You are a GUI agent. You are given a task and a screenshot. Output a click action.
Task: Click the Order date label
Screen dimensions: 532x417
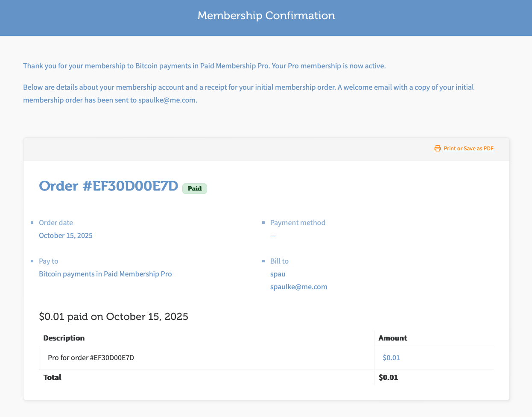click(56, 223)
